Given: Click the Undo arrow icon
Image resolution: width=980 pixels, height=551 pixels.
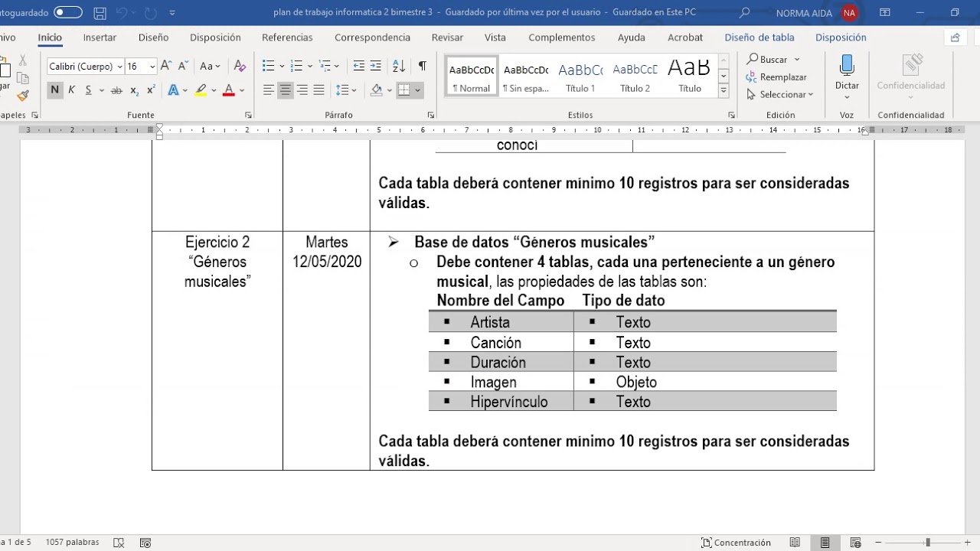Looking at the screenshot, I should point(121,13).
